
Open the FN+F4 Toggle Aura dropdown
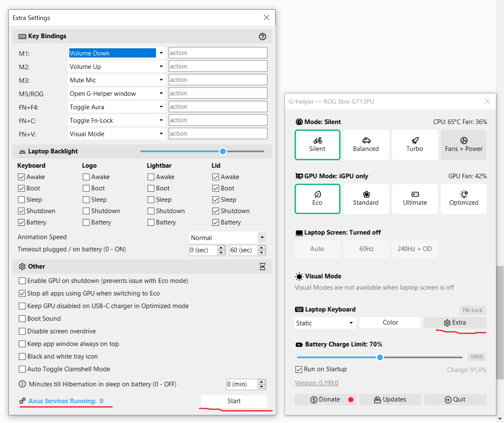click(161, 107)
